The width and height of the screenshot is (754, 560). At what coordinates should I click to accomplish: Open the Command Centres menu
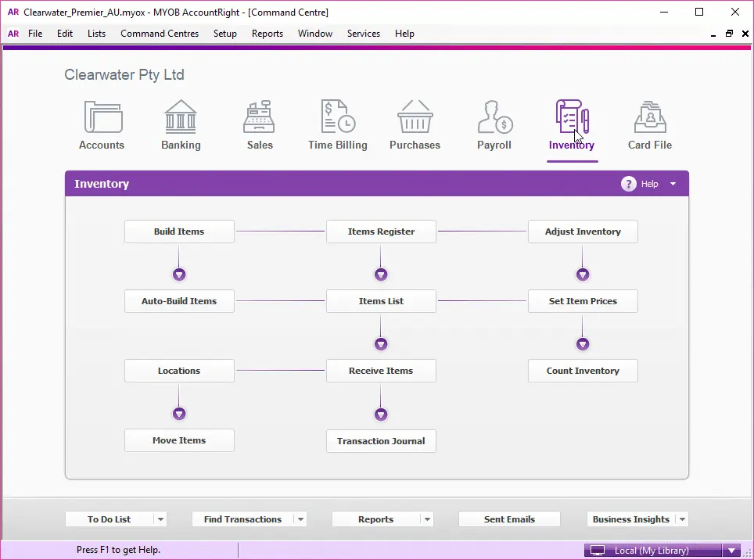coord(160,34)
